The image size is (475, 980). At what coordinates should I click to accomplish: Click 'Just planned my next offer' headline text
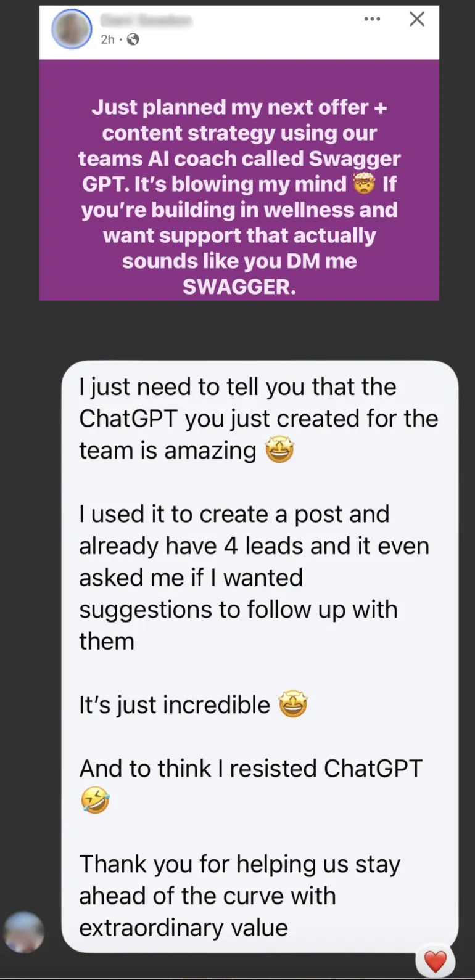[230, 107]
